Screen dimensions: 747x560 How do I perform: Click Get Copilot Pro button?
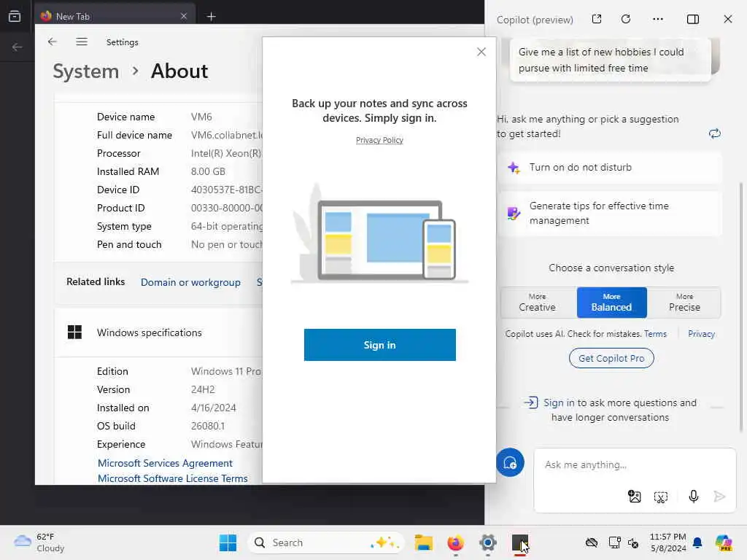[x=611, y=358]
